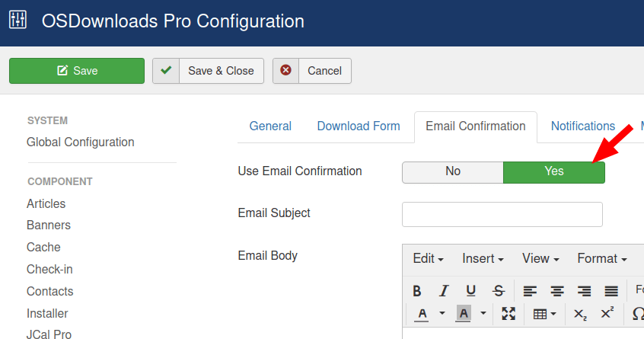Apply superscript formatting
This screenshot has height=339, width=644.
tap(607, 314)
